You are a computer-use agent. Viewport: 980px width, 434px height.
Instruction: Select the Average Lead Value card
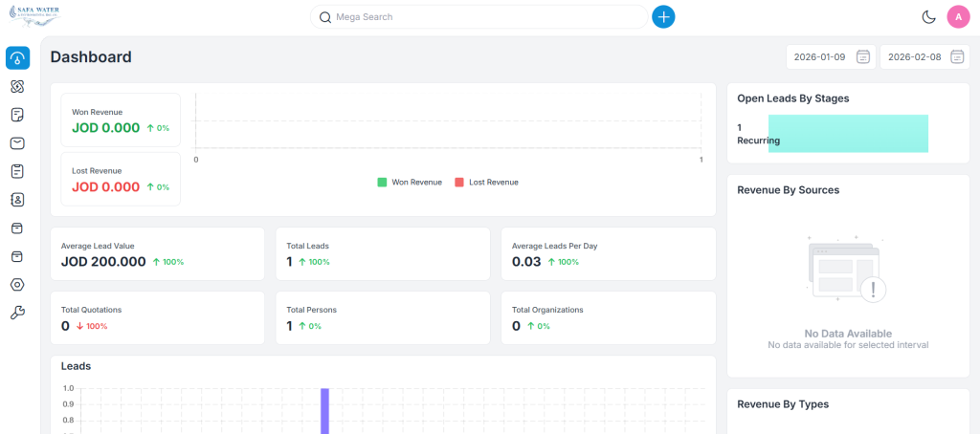[x=157, y=253]
